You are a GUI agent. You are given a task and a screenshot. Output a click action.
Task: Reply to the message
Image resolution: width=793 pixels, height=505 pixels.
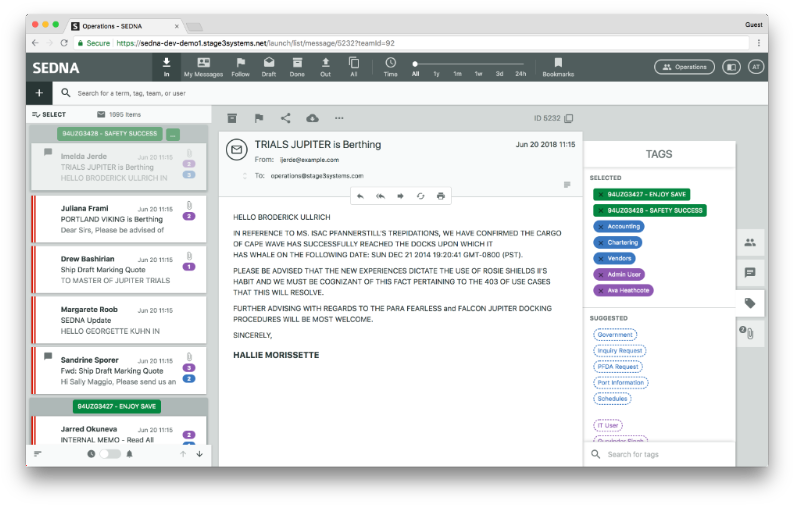coord(360,196)
